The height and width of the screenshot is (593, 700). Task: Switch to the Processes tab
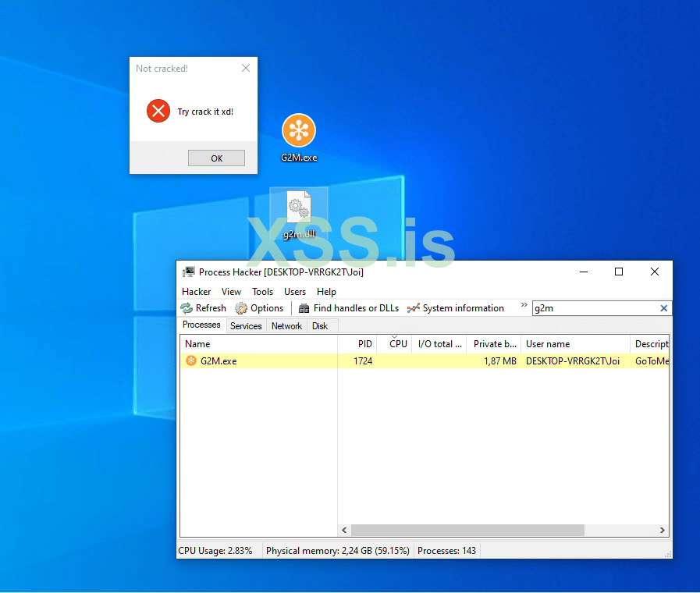pyautogui.click(x=201, y=325)
